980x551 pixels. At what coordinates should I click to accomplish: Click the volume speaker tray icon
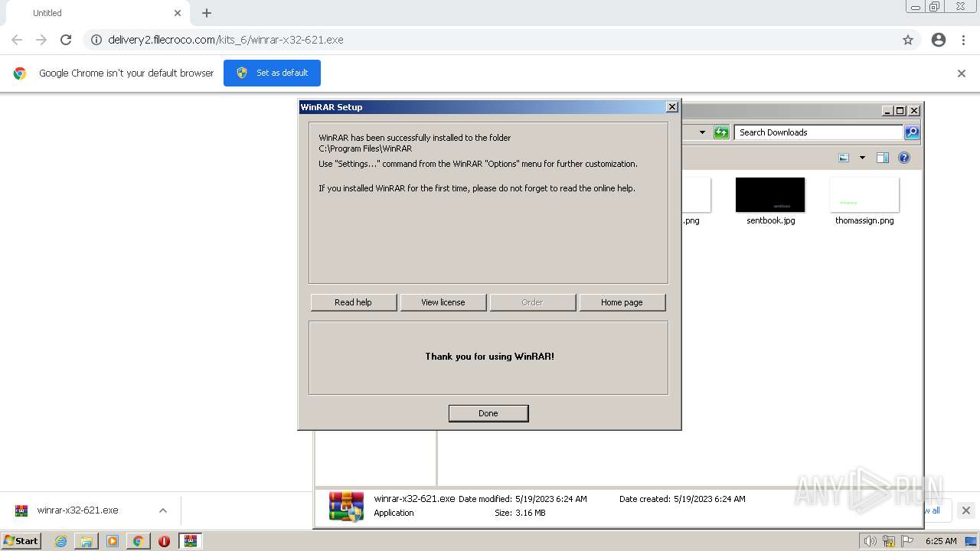870,541
